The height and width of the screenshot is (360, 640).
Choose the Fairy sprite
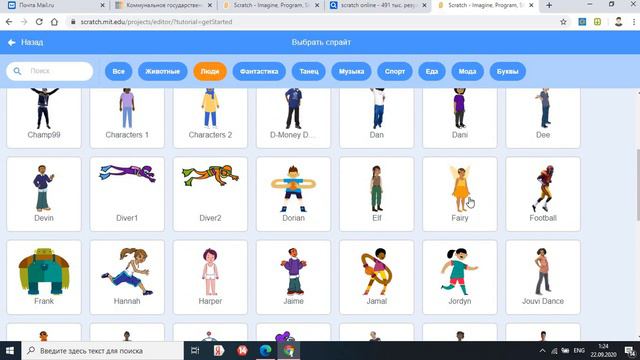pyautogui.click(x=460, y=194)
